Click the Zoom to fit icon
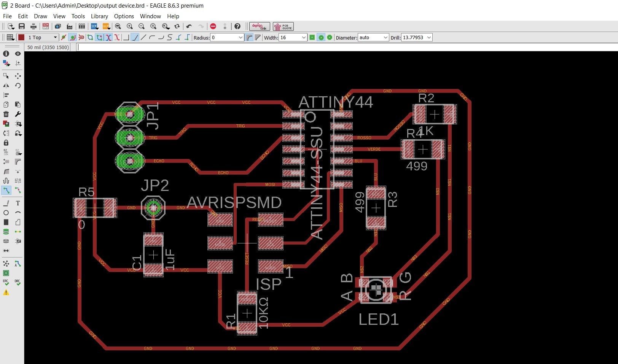 tap(118, 26)
